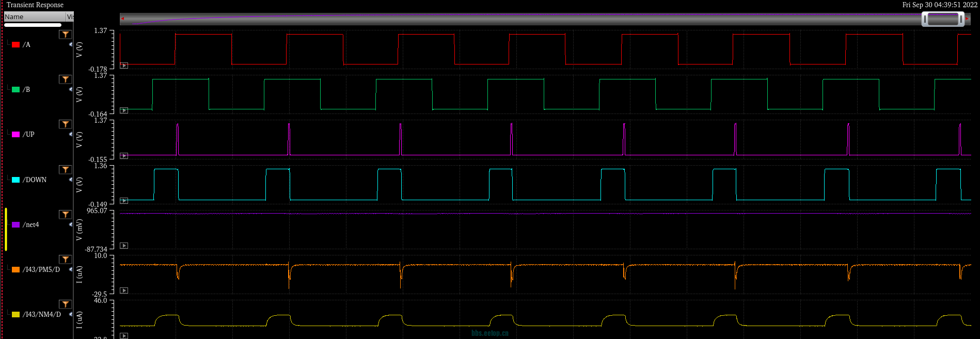980x339 pixels.
Task: Click the strip marker arrow of the /UP trace
Action: [x=124, y=156]
